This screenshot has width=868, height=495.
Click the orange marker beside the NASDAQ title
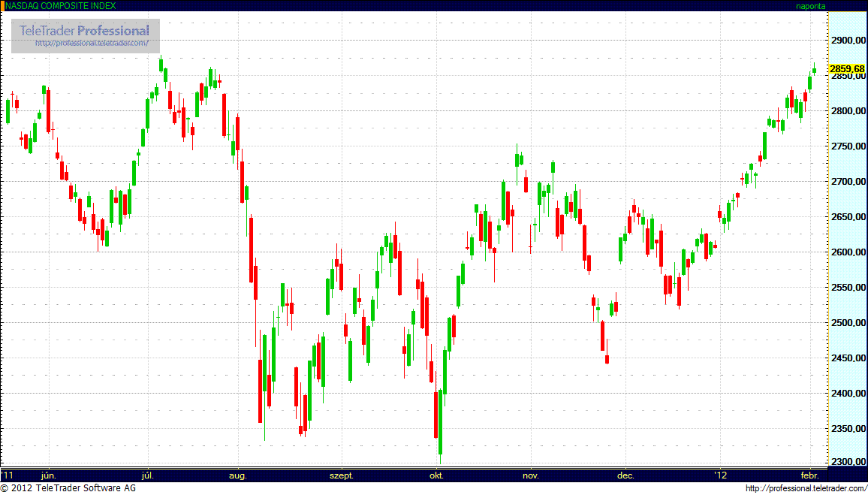pyautogui.click(x=2, y=5)
